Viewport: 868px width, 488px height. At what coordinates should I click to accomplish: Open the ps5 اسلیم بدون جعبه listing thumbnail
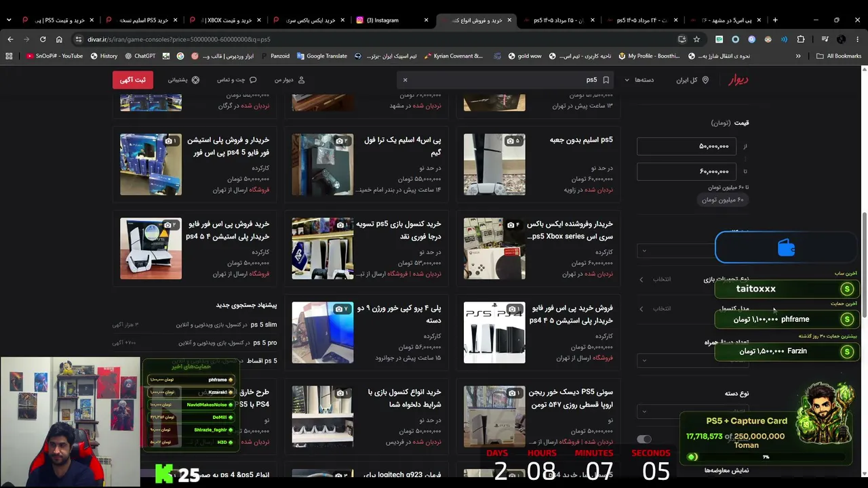point(494,165)
